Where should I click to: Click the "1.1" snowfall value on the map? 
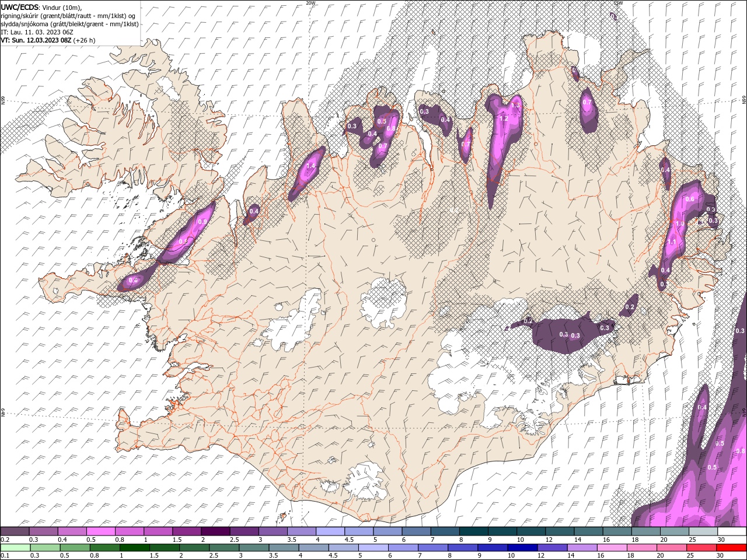(x=672, y=242)
